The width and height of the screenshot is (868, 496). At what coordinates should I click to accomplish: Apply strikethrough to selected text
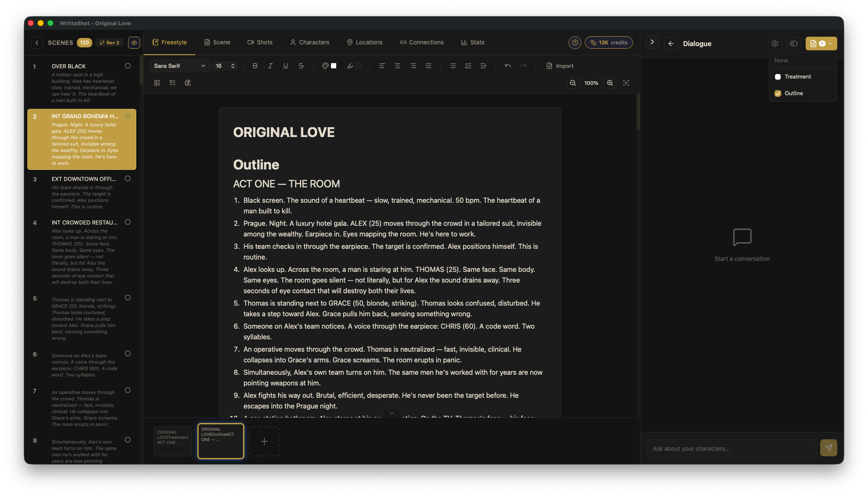click(301, 66)
